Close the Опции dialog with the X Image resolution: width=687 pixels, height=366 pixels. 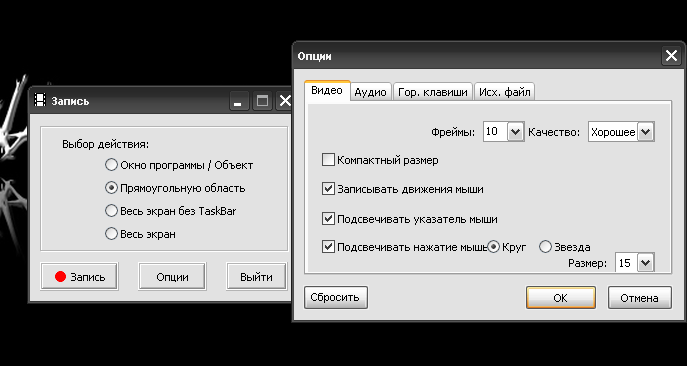pos(671,56)
